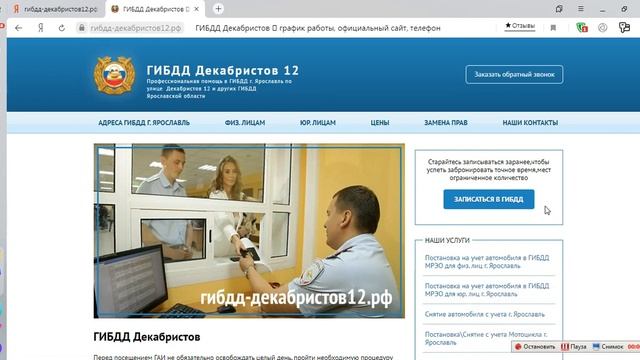This screenshot has height=360, width=640.
Task: Open the browser hamburger menu
Action: coord(581,9)
